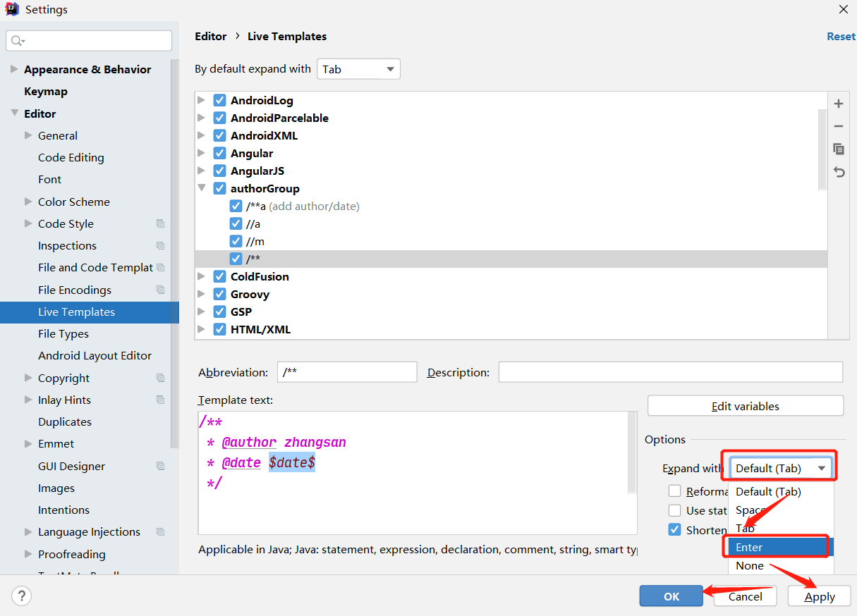857x616 pixels.
Task: Toggle the Angular group checkbox
Action: pyautogui.click(x=219, y=153)
